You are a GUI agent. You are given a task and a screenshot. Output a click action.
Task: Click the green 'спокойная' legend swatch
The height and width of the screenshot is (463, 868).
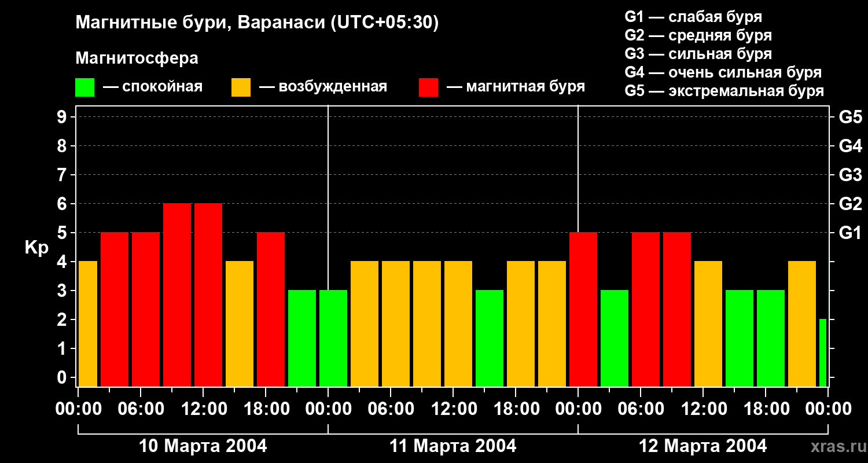(x=84, y=87)
